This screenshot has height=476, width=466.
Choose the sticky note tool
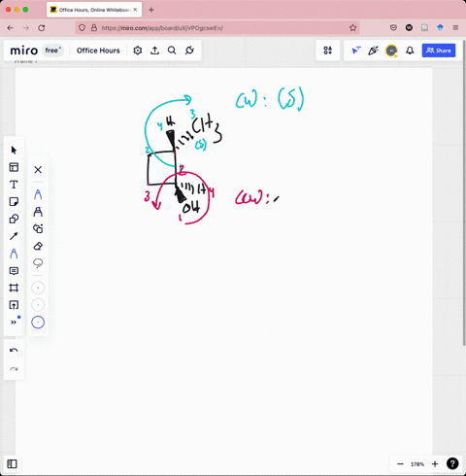point(14,202)
